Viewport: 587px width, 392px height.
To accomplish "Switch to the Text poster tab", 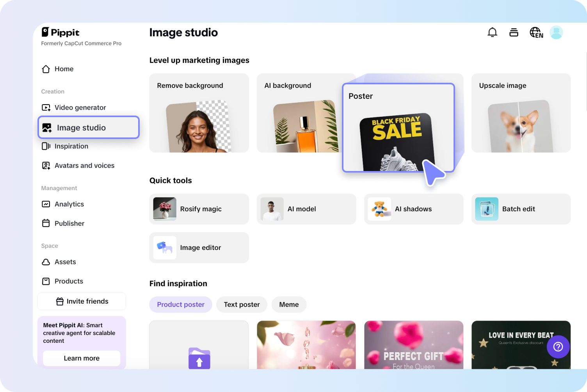I will [x=242, y=305].
